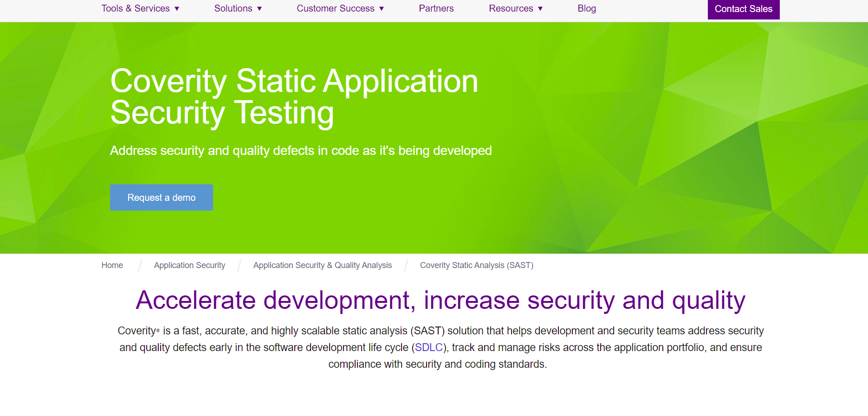This screenshot has height=416, width=868.
Task: Click the Accelerate development purple heading
Action: 440,300
